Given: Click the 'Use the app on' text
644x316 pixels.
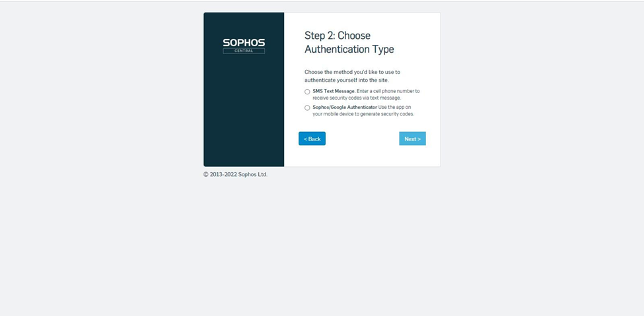Looking at the screenshot, I should [395, 107].
